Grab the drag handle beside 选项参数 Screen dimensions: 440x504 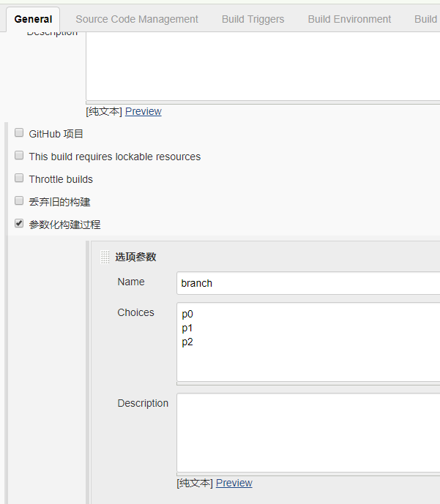tap(105, 257)
